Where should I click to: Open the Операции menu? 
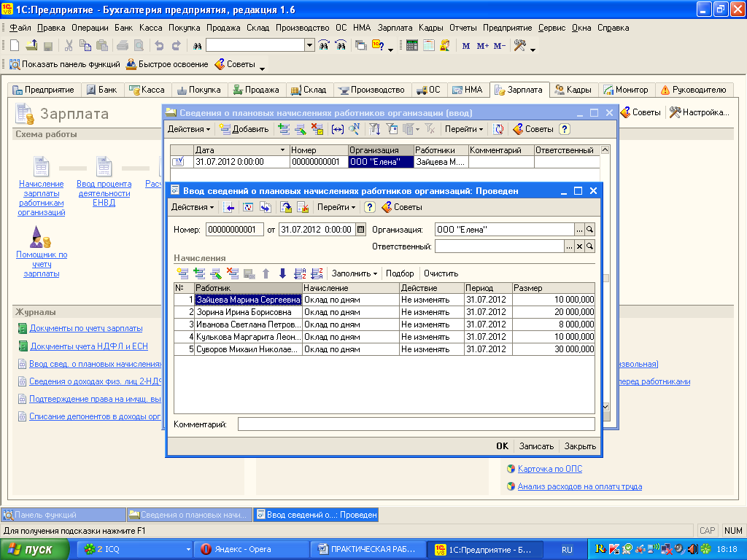pyautogui.click(x=90, y=28)
